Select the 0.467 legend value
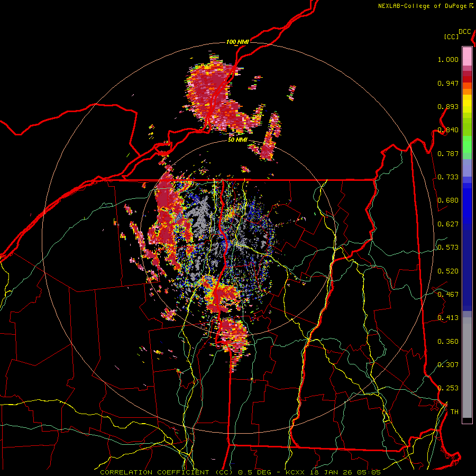The image size is (476, 476). click(x=448, y=295)
